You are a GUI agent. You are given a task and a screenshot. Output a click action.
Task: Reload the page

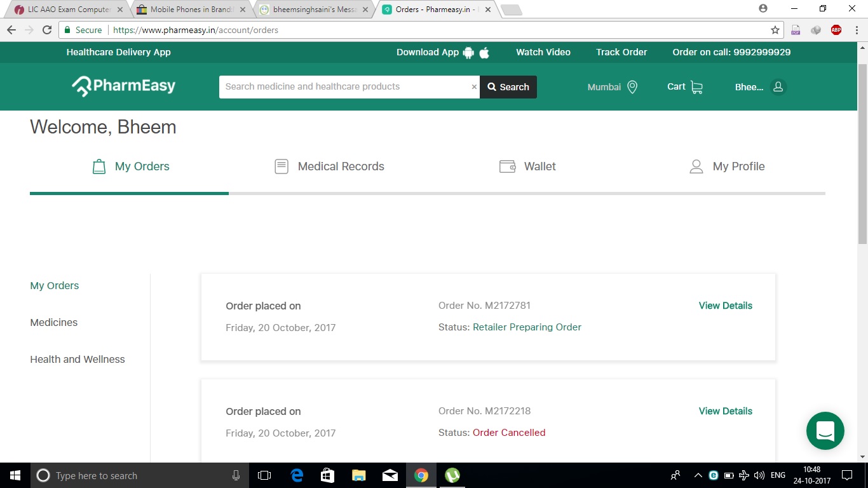tap(47, 30)
